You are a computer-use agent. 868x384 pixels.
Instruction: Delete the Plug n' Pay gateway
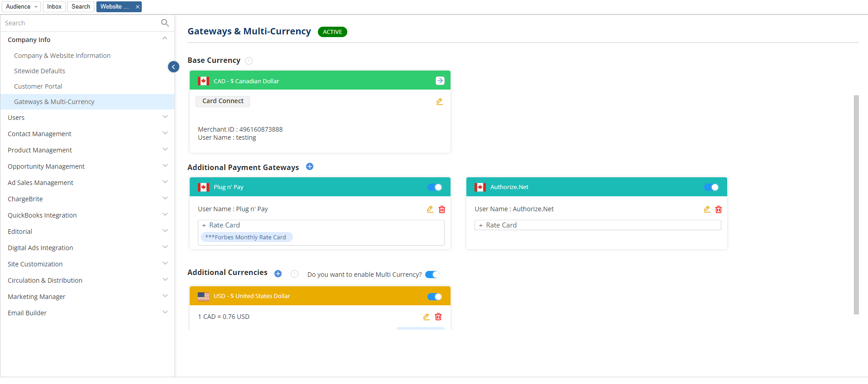[442, 209]
